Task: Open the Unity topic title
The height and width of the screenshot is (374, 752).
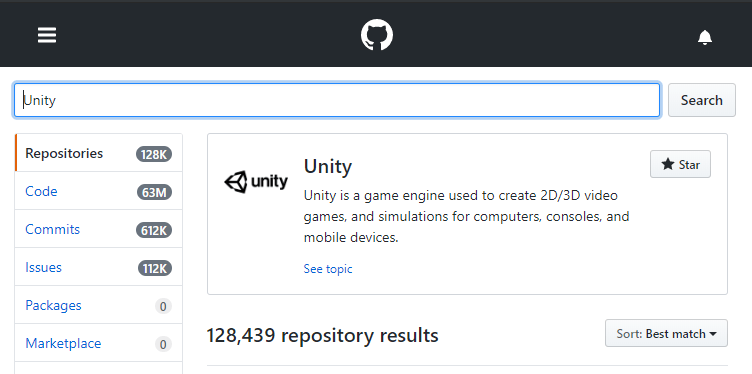Action: (328, 166)
